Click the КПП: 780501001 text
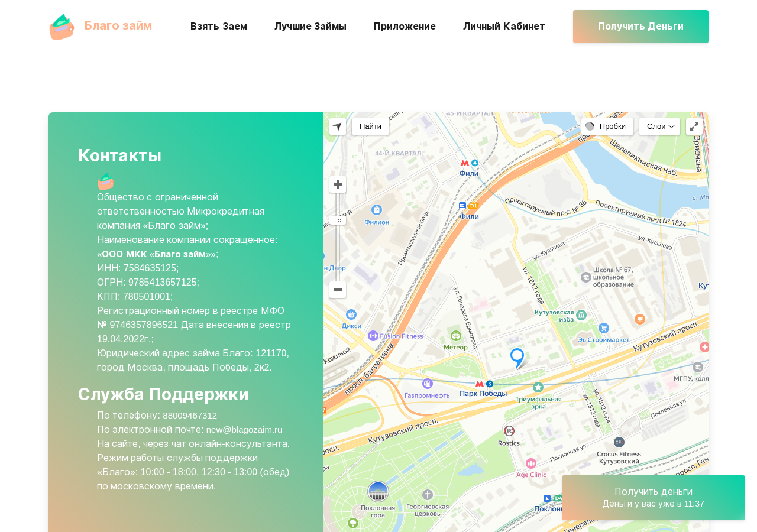 135,296
